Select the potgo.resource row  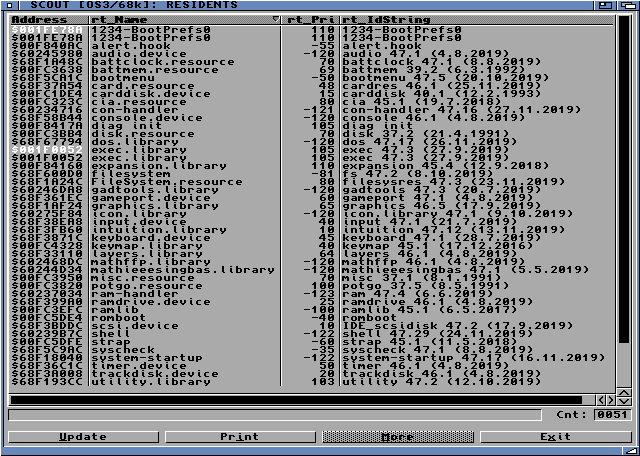[x=311, y=286]
